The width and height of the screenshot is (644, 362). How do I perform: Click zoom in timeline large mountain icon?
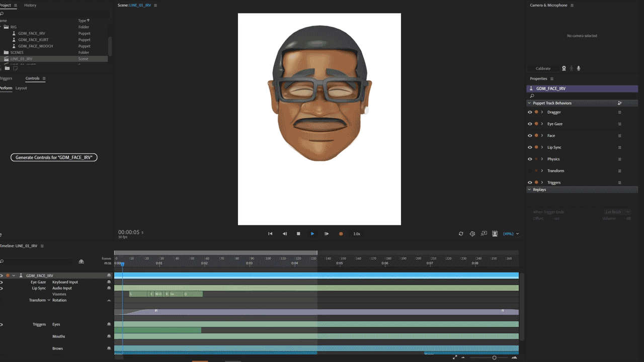pos(514,357)
